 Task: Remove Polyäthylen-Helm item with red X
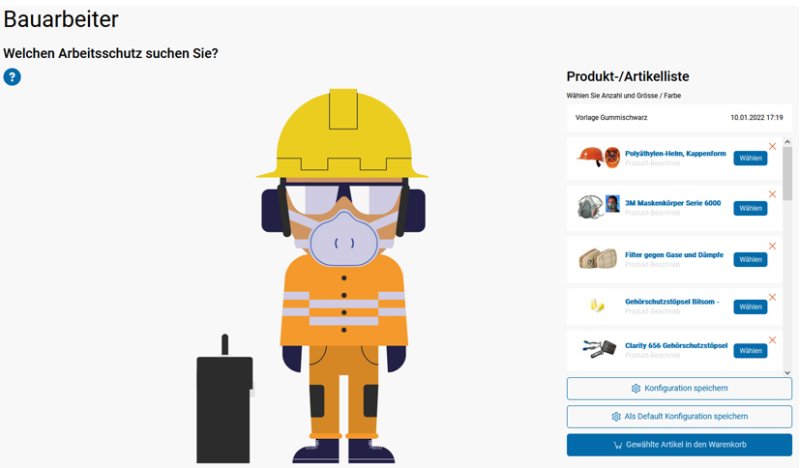772,146
